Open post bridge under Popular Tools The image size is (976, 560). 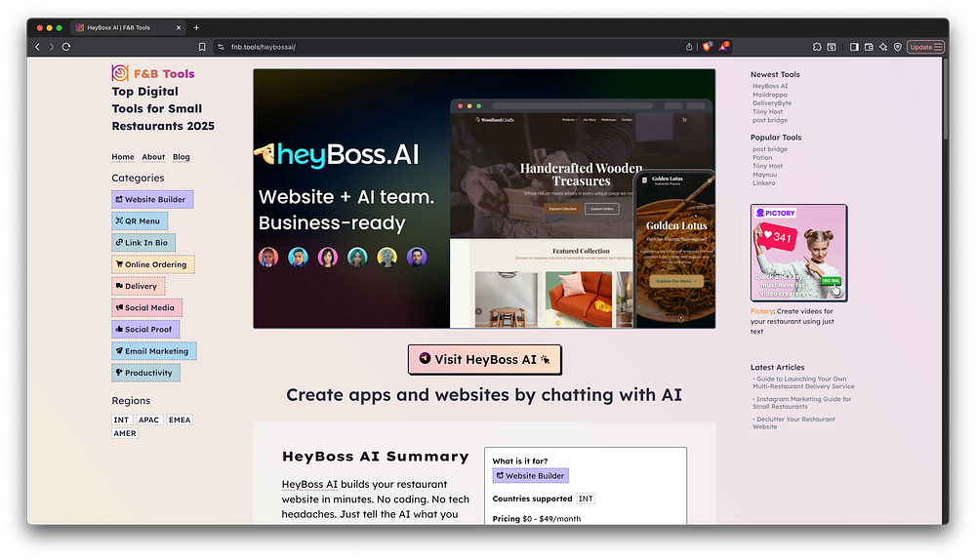tap(770, 149)
